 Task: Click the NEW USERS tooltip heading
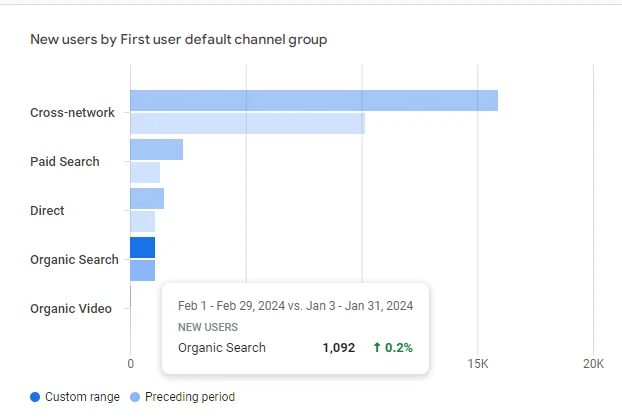point(208,327)
